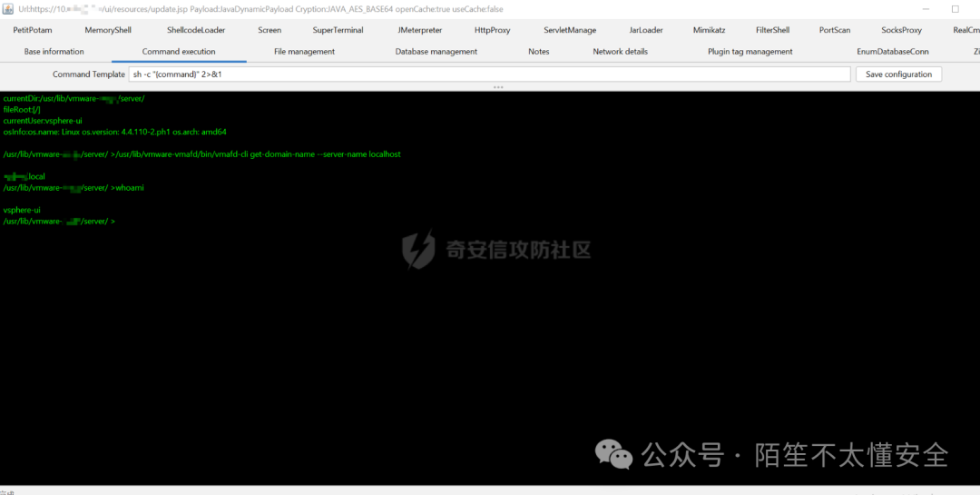This screenshot has height=495, width=980.
Task: Select the ServletManage tab
Action: click(x=570, y=30)
